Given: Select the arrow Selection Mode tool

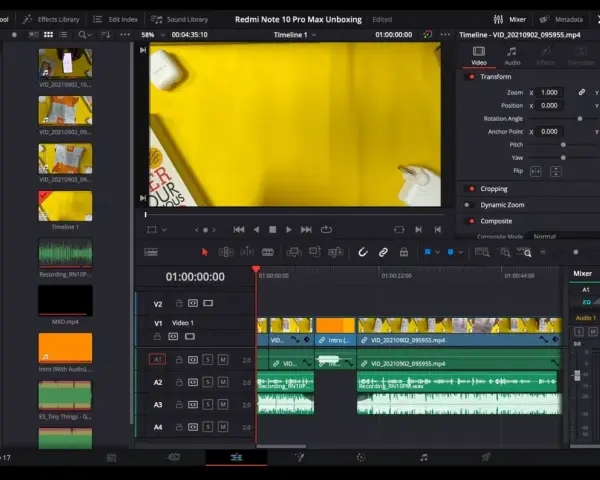Looking at the screenshot, I should [x=204, y=252].
